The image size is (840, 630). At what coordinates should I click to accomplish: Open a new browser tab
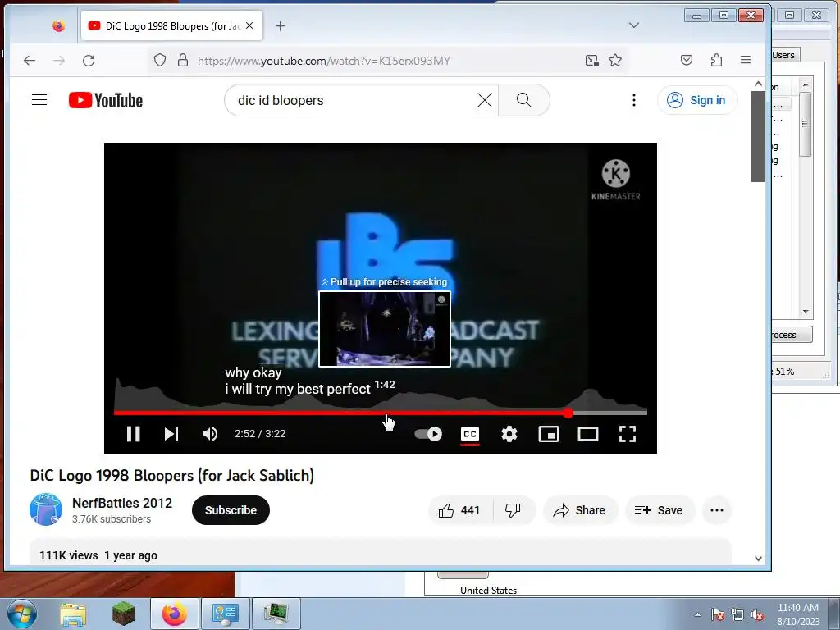click(281, 25)
